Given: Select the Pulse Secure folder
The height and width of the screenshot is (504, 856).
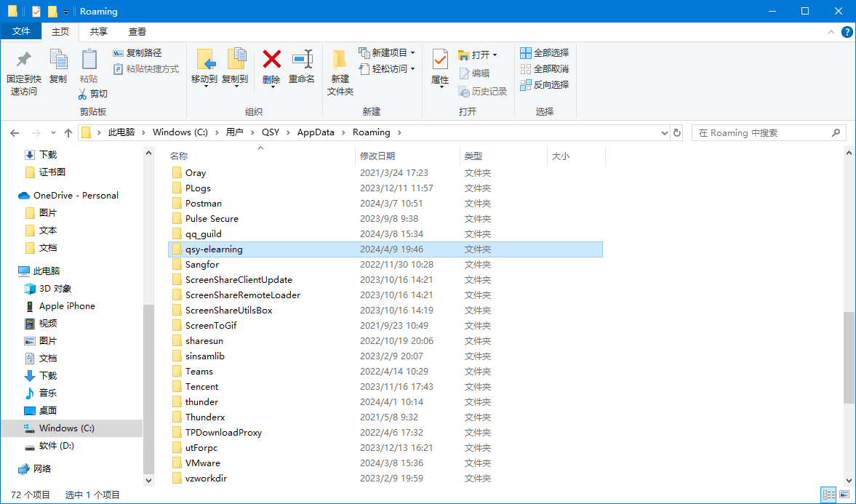Looking at the screenshot, I should [385, 218].
